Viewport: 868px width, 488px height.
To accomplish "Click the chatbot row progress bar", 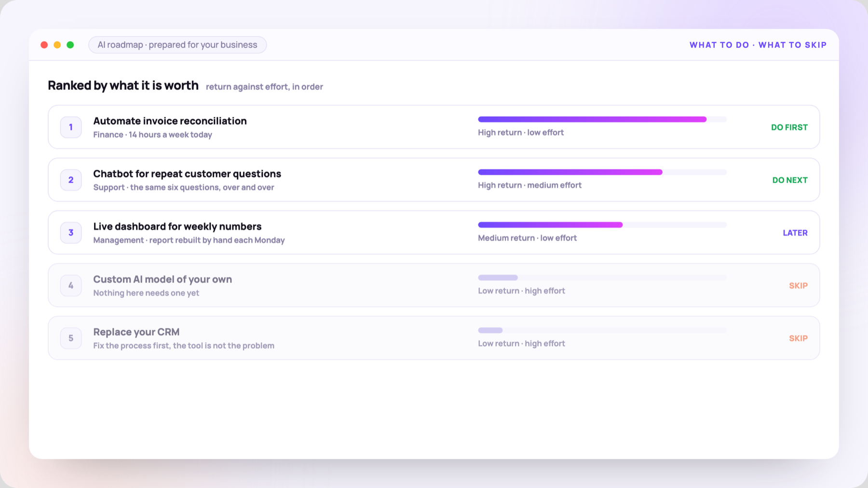I will [602, 172].
